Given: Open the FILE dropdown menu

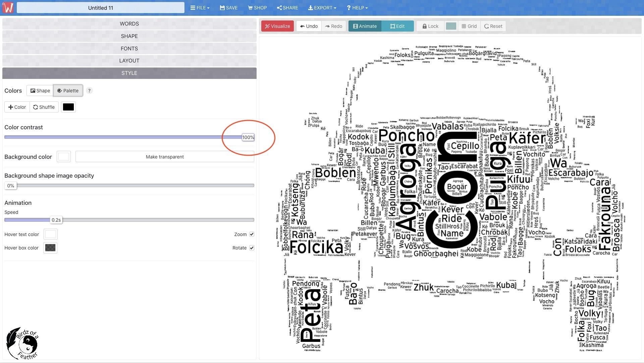Looking at the screenshot, I should click(x=200, y=8).
